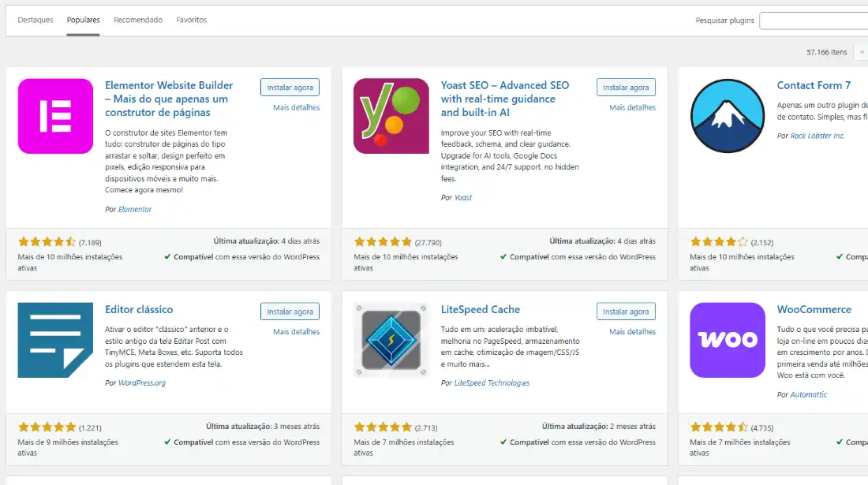Select the Populares tab
Viewport: 868px width, 485px height.
(x=83, y=20)
